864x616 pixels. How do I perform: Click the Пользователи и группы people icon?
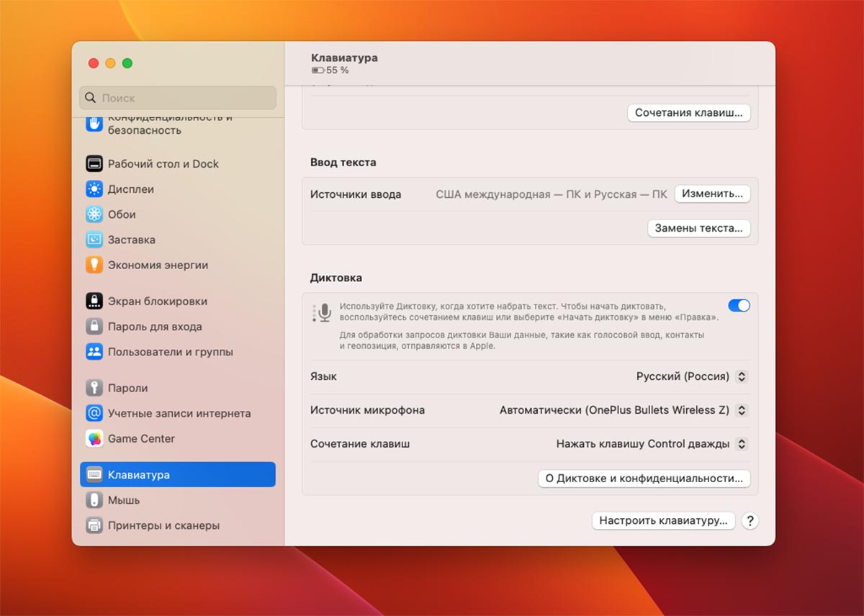(94, 352)
